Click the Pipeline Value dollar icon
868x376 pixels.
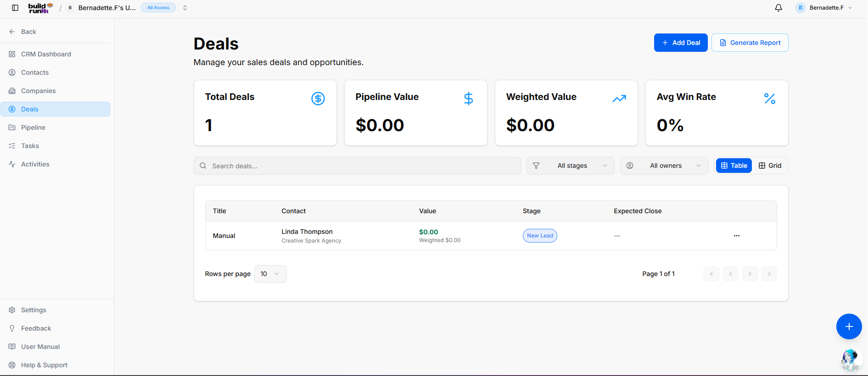[469, 99]
